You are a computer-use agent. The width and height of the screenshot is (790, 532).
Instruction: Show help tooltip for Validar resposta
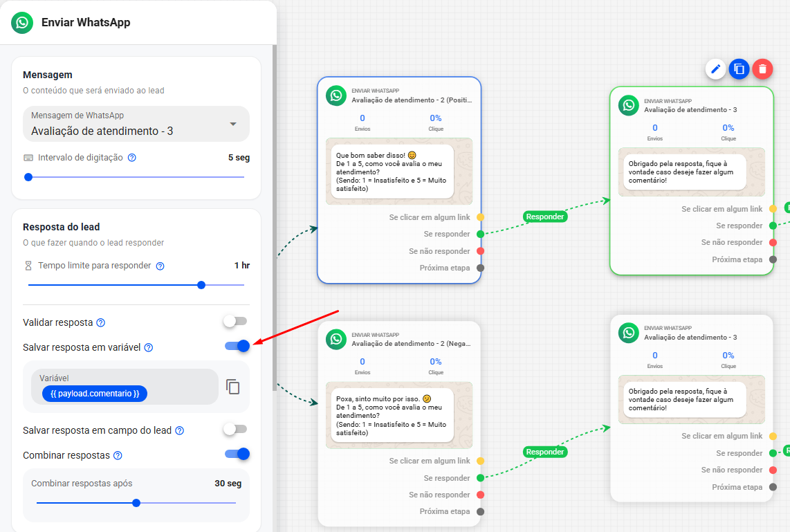[x=101, y=322]
